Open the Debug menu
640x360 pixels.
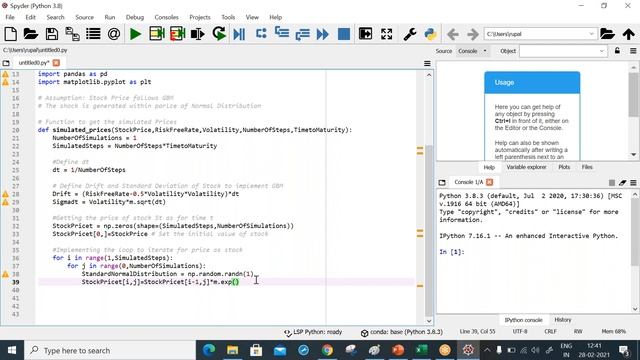point(135,17)
